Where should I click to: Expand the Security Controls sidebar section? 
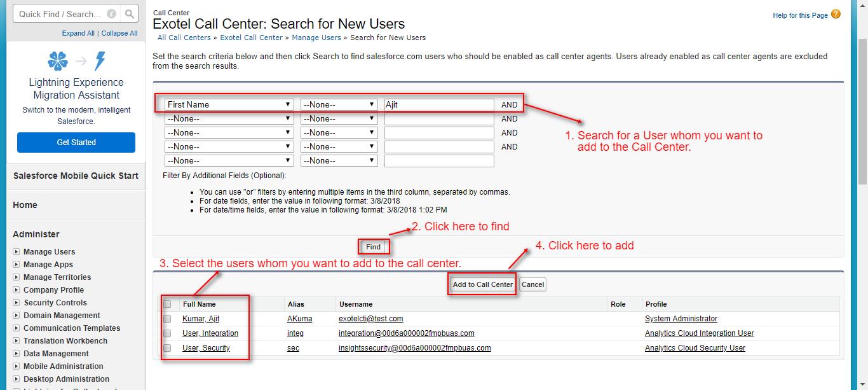[17, 303]
